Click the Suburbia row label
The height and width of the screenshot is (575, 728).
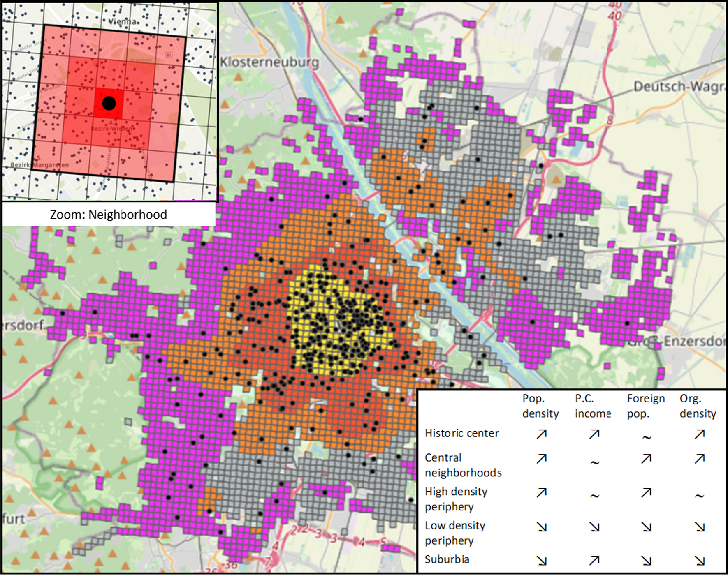click(447, 559)
